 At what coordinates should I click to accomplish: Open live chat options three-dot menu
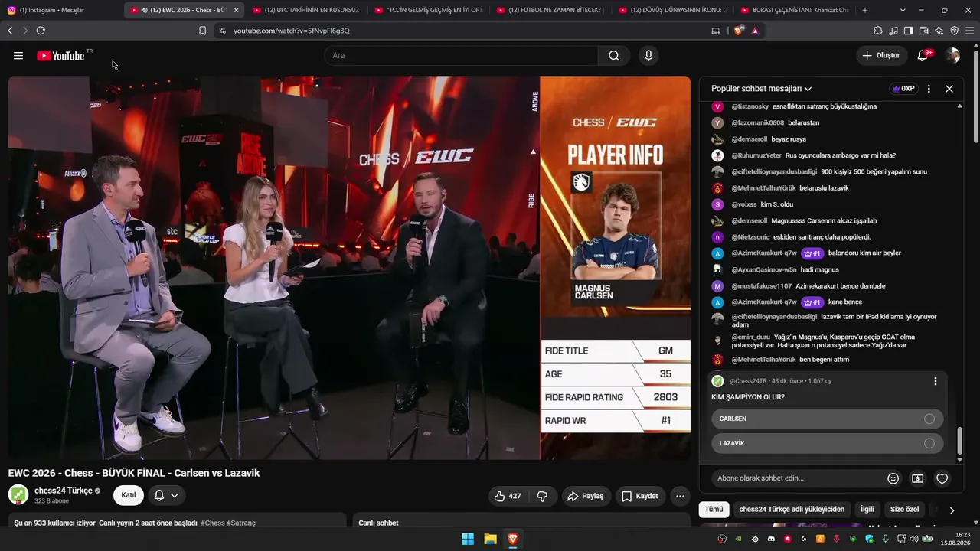point(929,89)
